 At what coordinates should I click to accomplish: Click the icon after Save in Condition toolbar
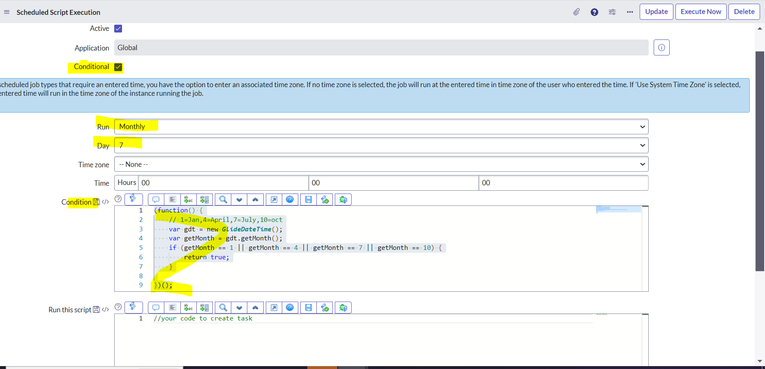(x=325, y=199)
